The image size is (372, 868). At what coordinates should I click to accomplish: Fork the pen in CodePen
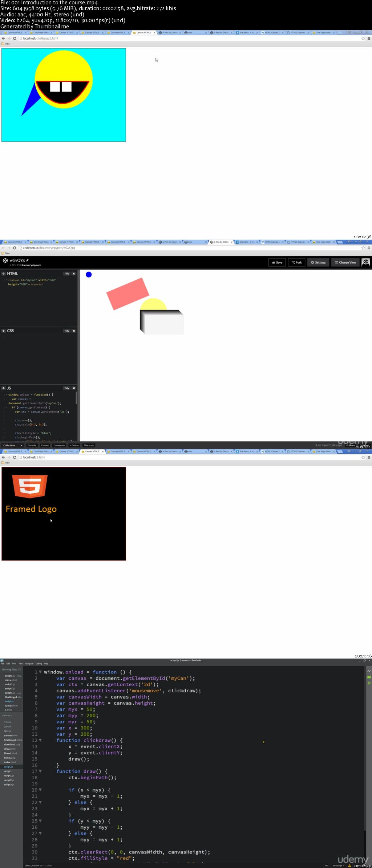296,262
